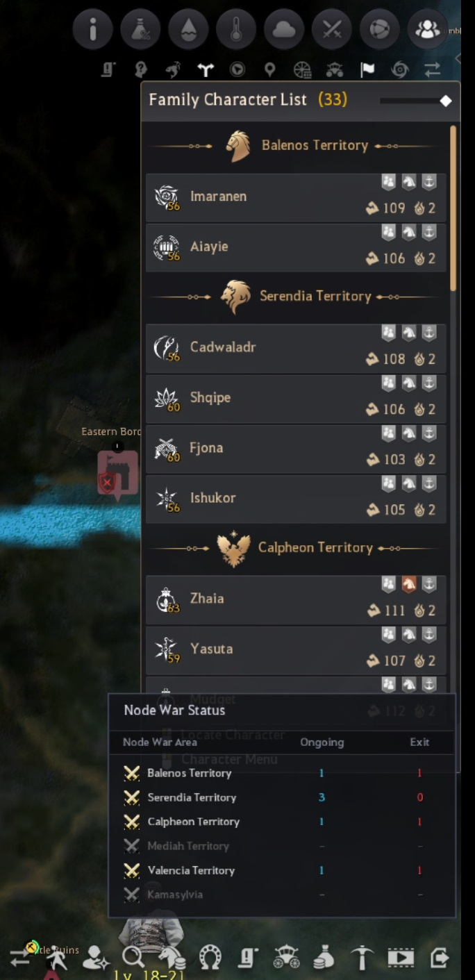This screenshot has width=475, height=980.
Task: Select character Zhaia in the list
Action: click(297, 599)
